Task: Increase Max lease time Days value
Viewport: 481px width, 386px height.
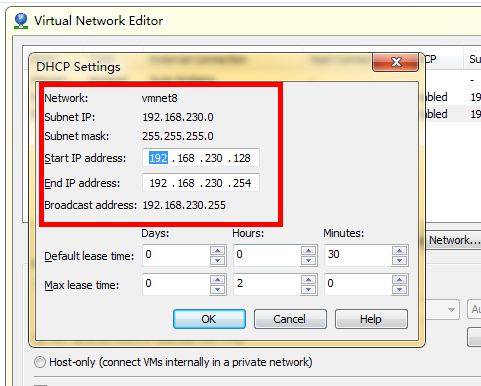Action: [x=218, y=280]
